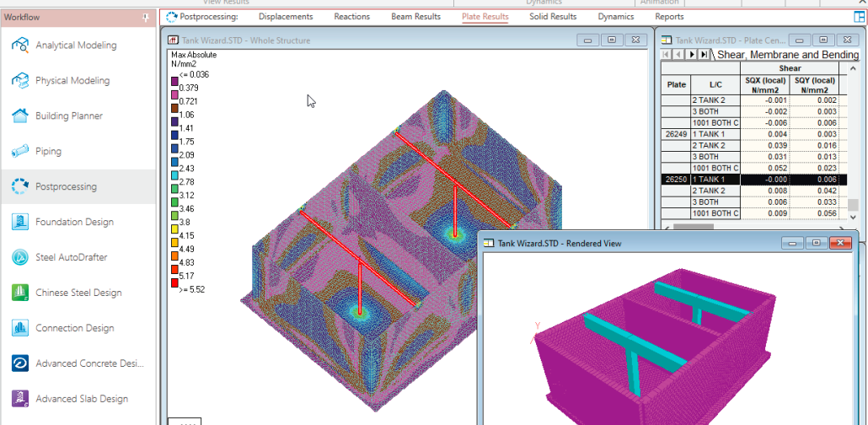The height and width of the screenshot is (425, 868).
Task: Click Plate Center table window title icon
Action: (667, 40)
